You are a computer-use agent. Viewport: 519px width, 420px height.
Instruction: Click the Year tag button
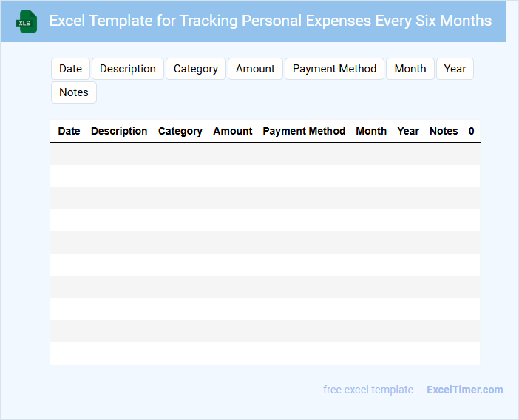pyautogui.click(x=455, y=69)
